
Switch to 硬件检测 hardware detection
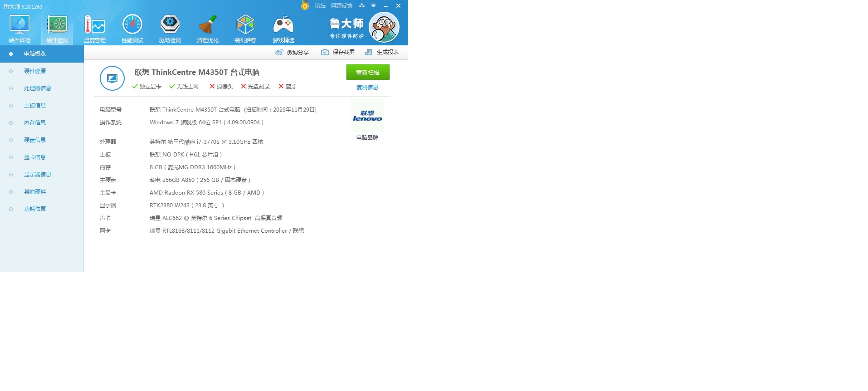tap(57, 29)
